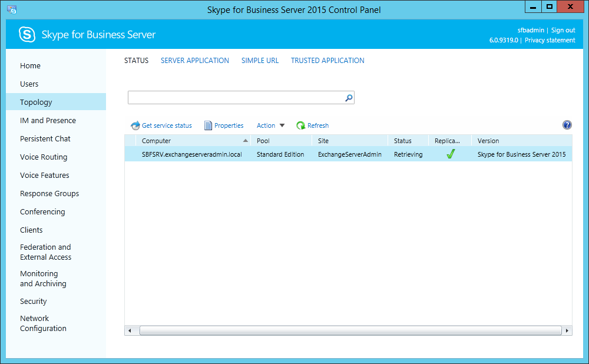Screen dimensions: 589x364
Task: Expand the Action dropdown menu
Action: click(270, 125)
